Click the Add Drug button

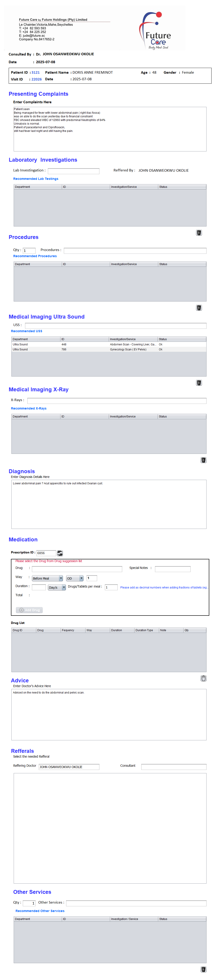click(29, 610)
